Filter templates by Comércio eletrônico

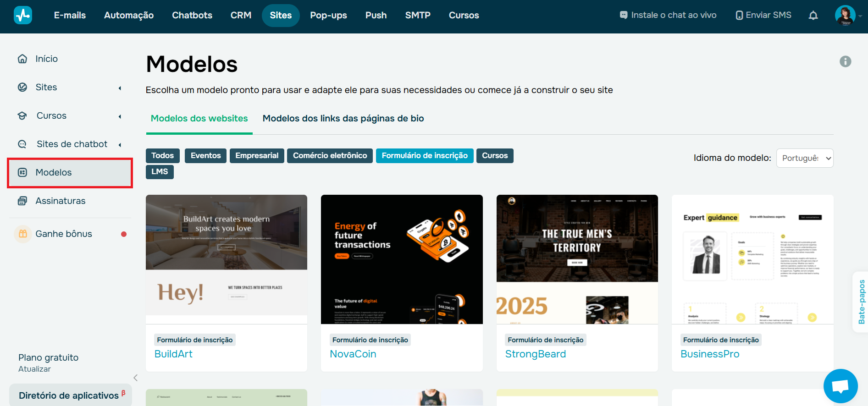coord(330,156)
